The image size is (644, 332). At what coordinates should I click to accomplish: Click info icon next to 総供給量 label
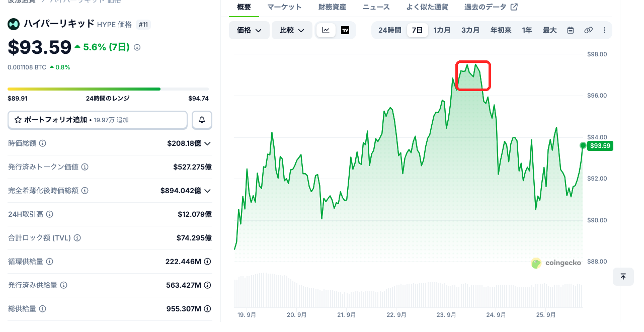pos(42,309)
